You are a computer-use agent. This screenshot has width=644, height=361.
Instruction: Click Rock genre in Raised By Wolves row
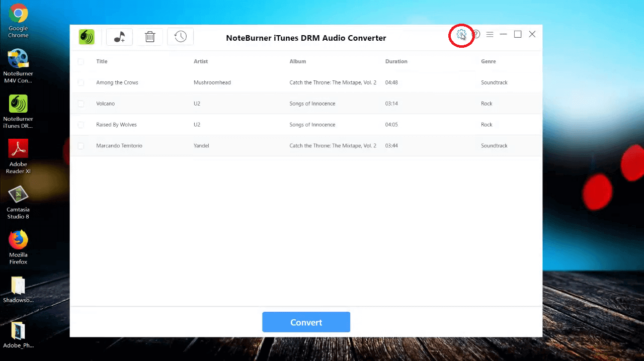click(487, 125)
